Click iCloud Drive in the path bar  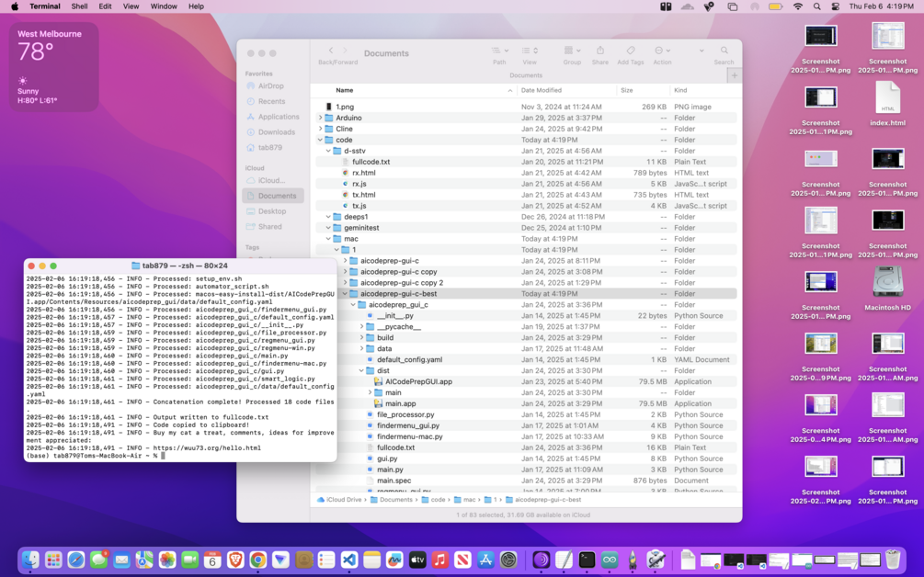pyautogui.click(x=339, y=500)
